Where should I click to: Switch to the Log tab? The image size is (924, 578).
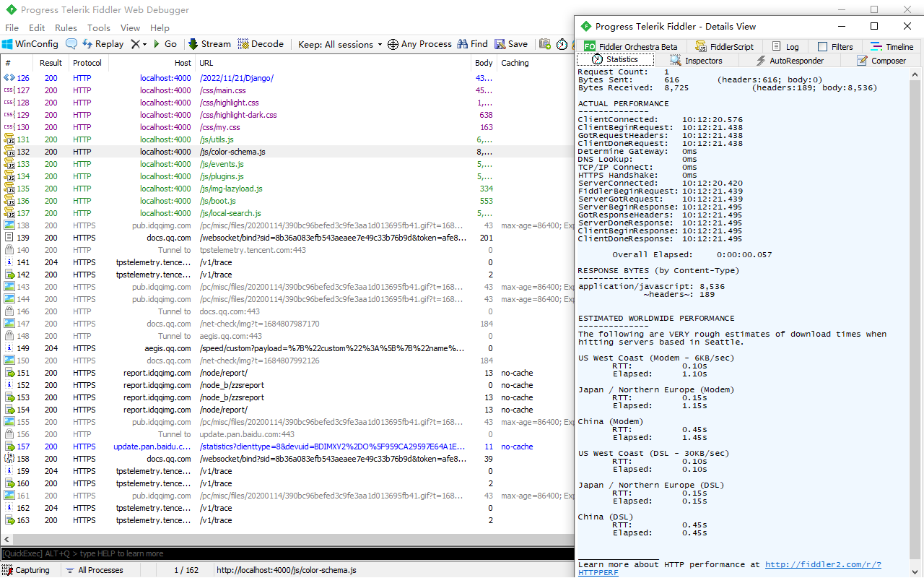coord(785,46)
